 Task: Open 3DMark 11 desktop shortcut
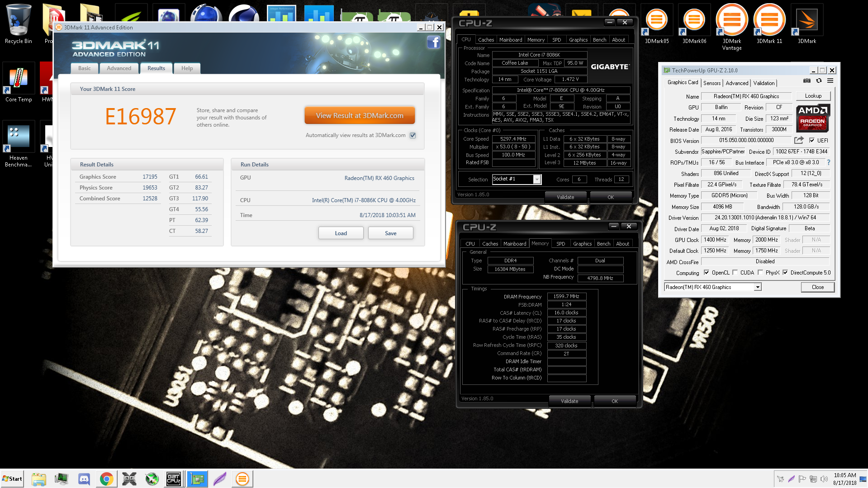click(769, 24)
